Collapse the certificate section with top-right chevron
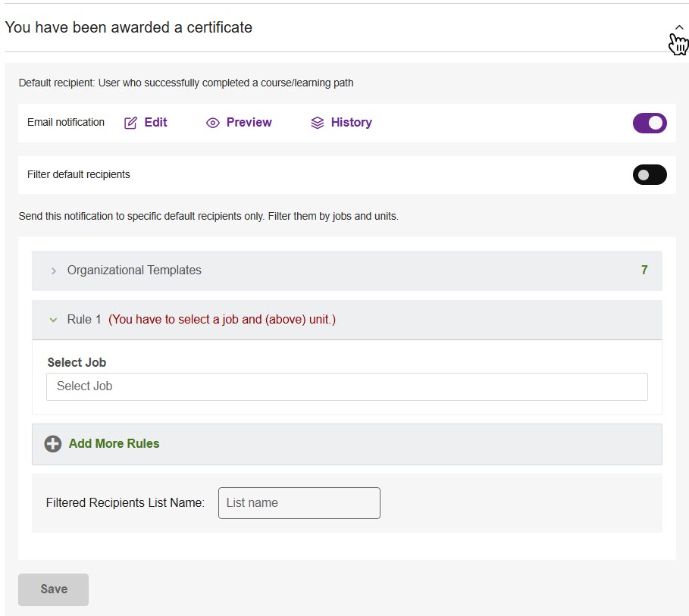 678,27
